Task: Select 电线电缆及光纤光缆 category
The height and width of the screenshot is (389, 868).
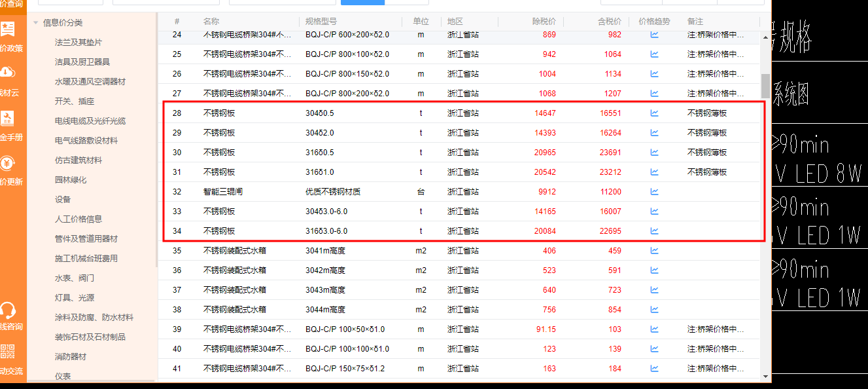Action: tap(90, 121)
